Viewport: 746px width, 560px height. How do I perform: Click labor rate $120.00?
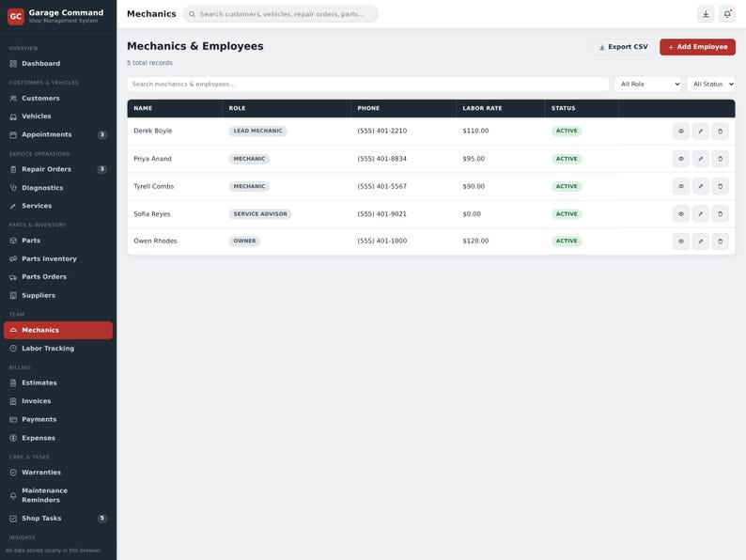pos(475,241)
